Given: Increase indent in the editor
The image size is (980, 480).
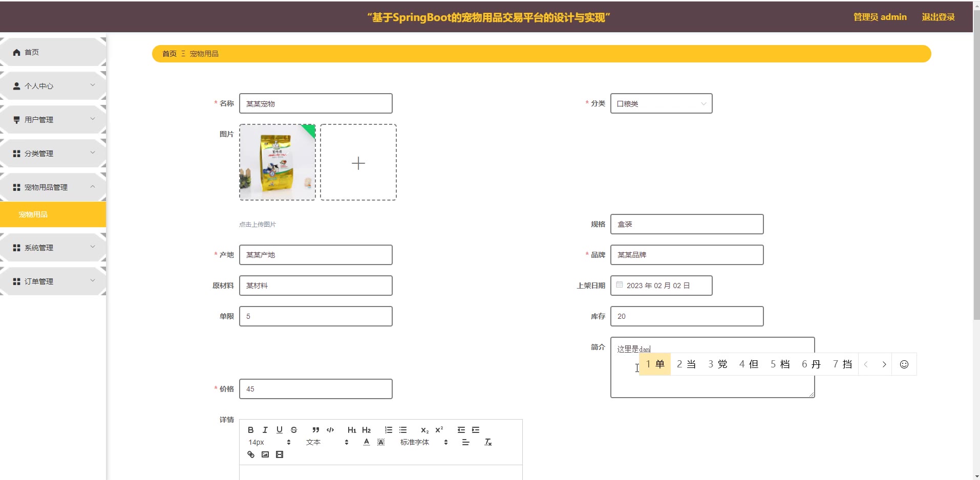Looking at the screenshot, I should point(476,430).
